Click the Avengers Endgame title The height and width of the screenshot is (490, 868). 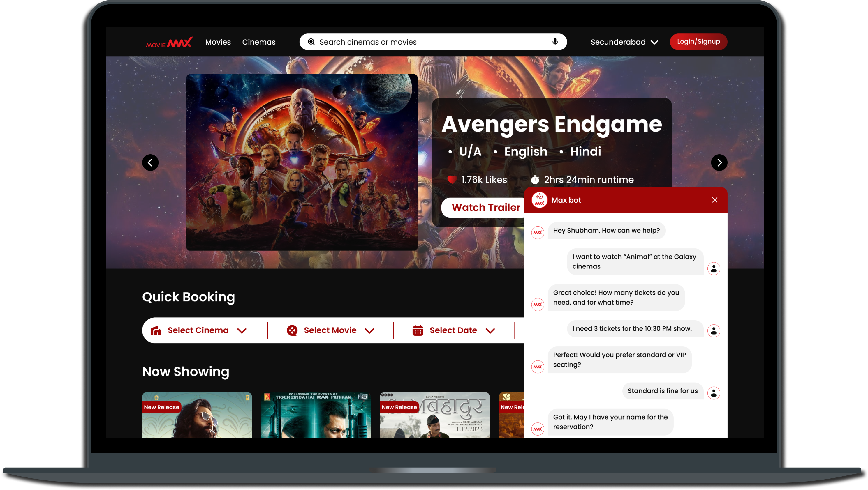[x=552, y=124]
